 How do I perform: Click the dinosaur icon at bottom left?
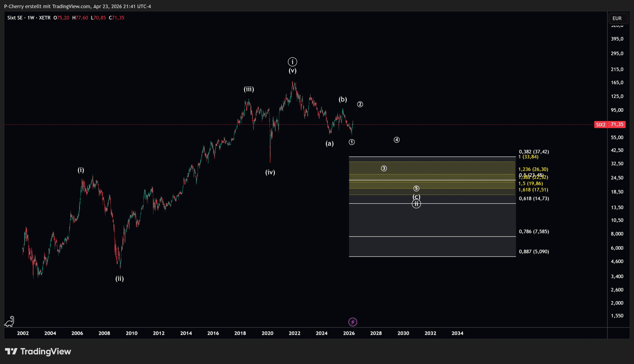[x=9, y=321]
